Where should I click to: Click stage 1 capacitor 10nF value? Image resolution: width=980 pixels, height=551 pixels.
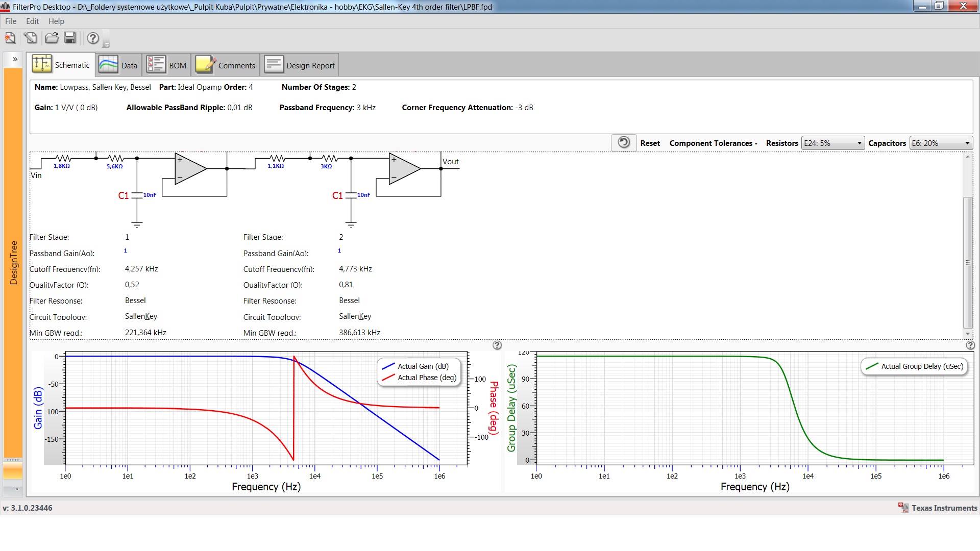coord(150,195)
